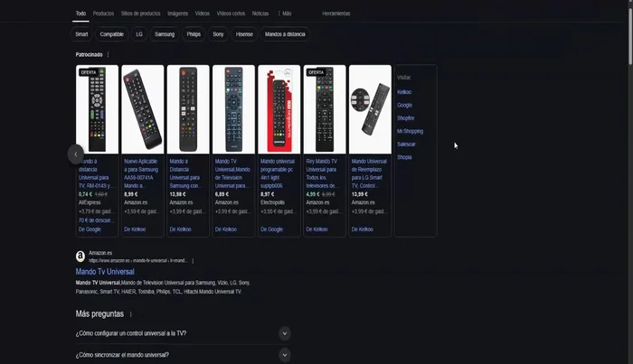Open the three-dot menu next to Más preguntas
Viewport: 633px width, 364px height.
click(x=131, y=314)
